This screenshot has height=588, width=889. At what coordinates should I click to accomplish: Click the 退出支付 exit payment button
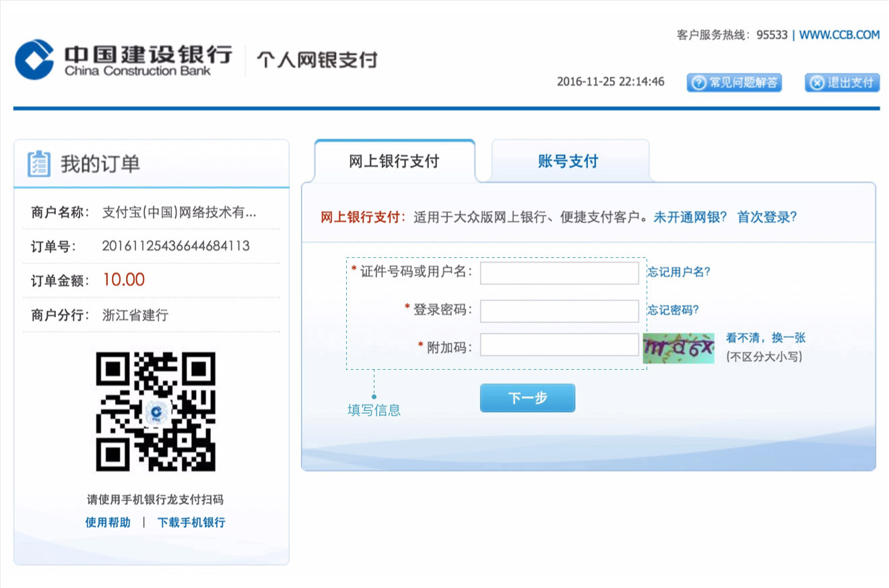(x=842, y=83)
